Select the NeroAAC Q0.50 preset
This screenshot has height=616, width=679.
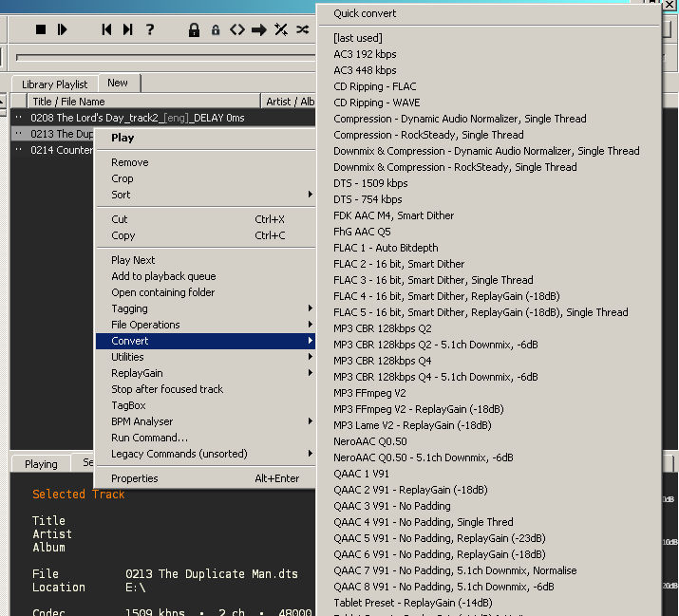(x=488, y=441)
